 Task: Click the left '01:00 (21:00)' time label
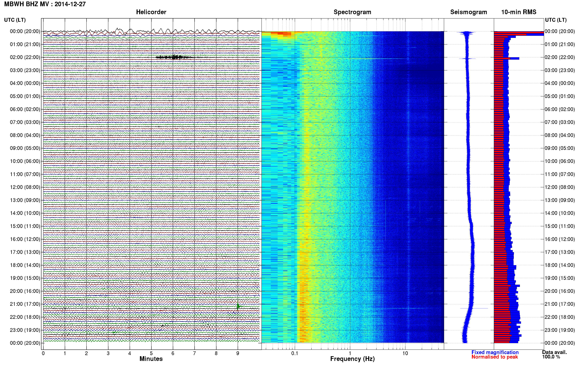tap(25, 44)
